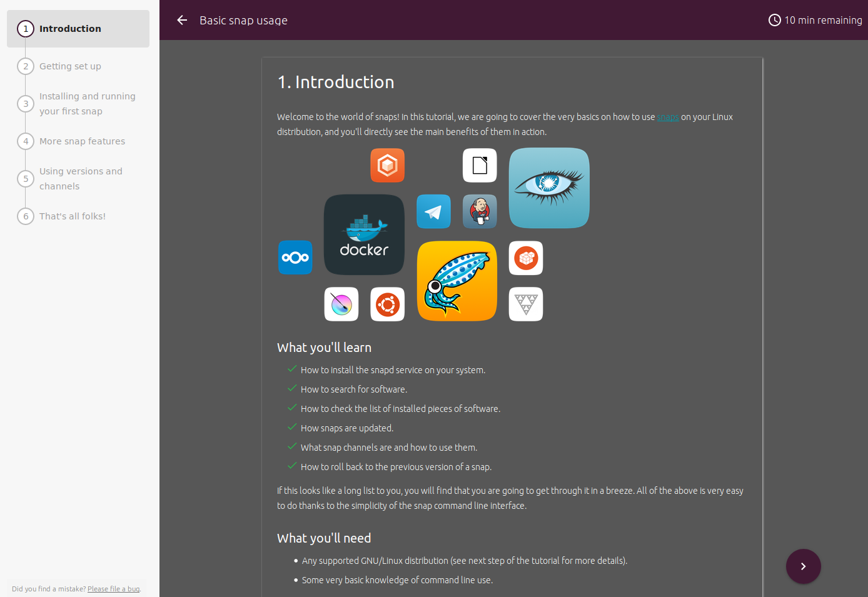This screenshot has width=868, height=597.
Task: Click the checkmark beside 'What snap channels are'
Action: (291, 446)
